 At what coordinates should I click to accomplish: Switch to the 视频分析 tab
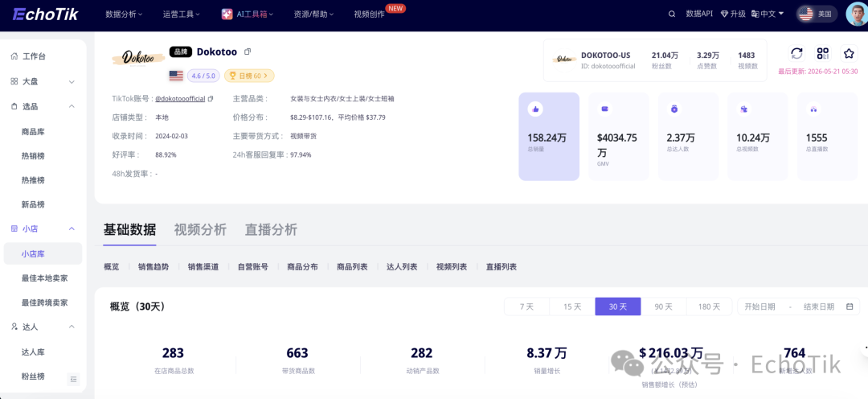(200, 229)
